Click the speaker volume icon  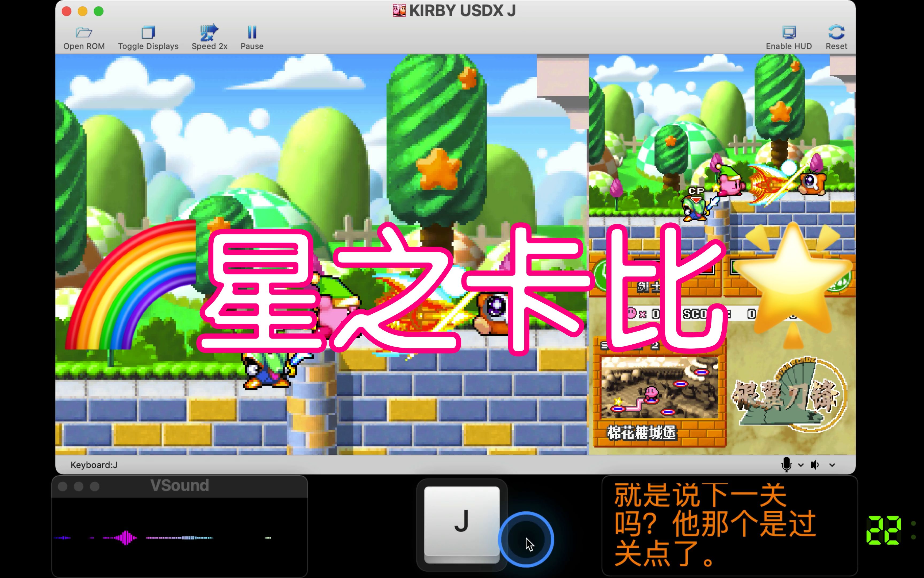click(815, 465)
